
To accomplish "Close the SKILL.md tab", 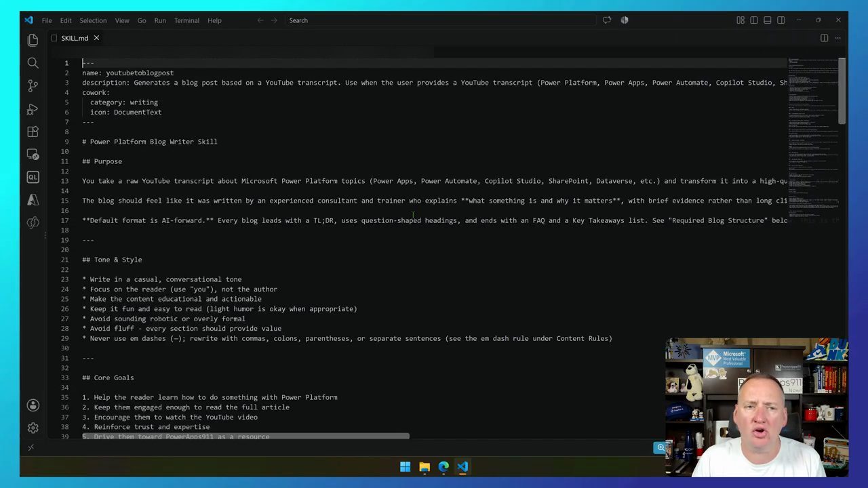I will click(x=96, y=38).
